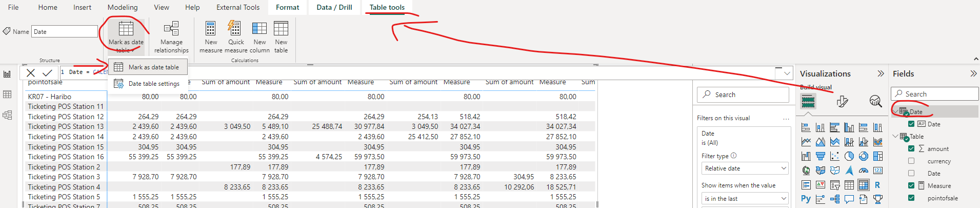The height and width of the screenshot is (208, 980).
Task: Pick the Funnel visual
Action: point(821,156)
